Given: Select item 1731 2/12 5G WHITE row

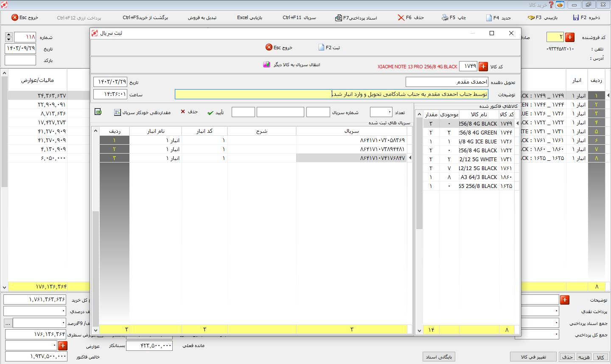Looking at the screenshot, I should 468,159.
